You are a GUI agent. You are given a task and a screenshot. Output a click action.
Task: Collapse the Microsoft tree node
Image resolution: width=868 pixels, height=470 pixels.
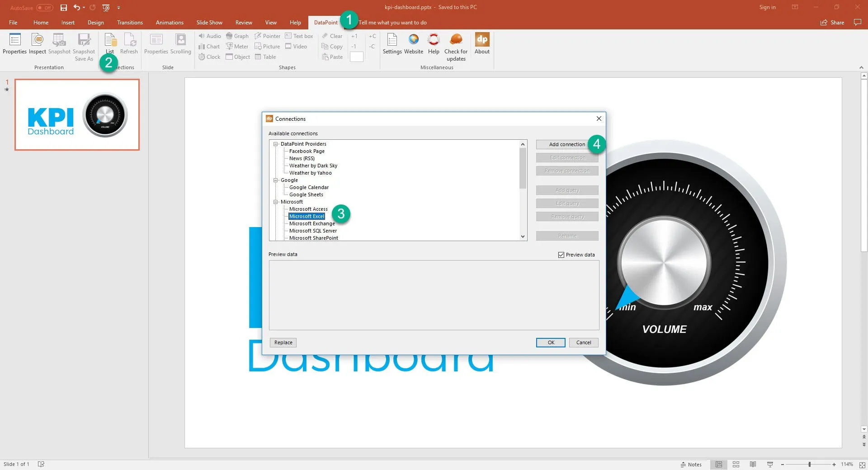pyautogui.click(x=275, y=202)
